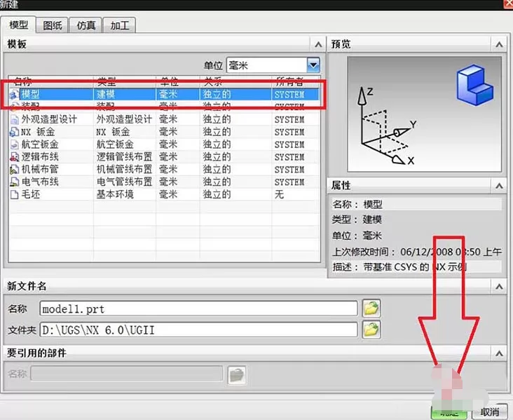Click the 无 owner cell in 毛坯 row
Screen dimensions: 513x420
[279, 194]
